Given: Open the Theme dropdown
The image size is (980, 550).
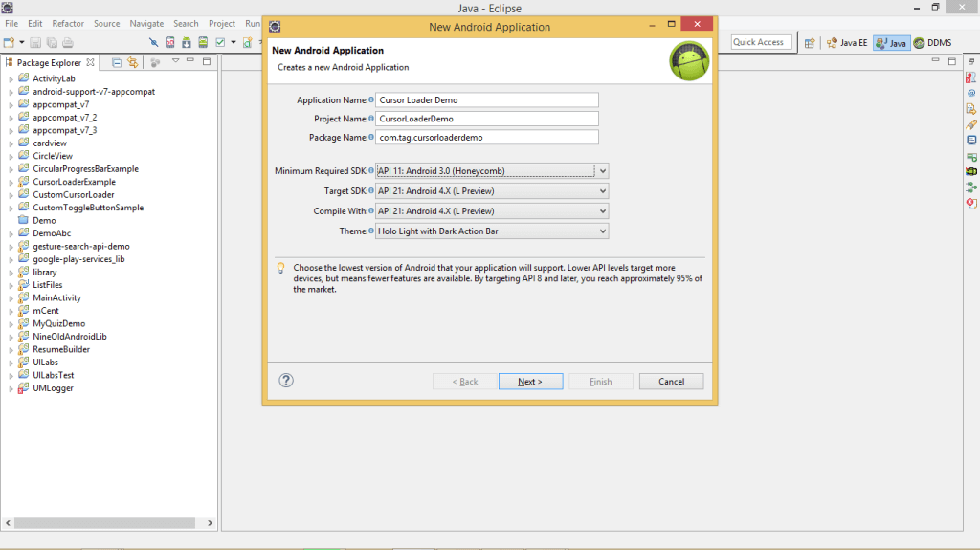Looking at the screenshot, I should [492, 231].
